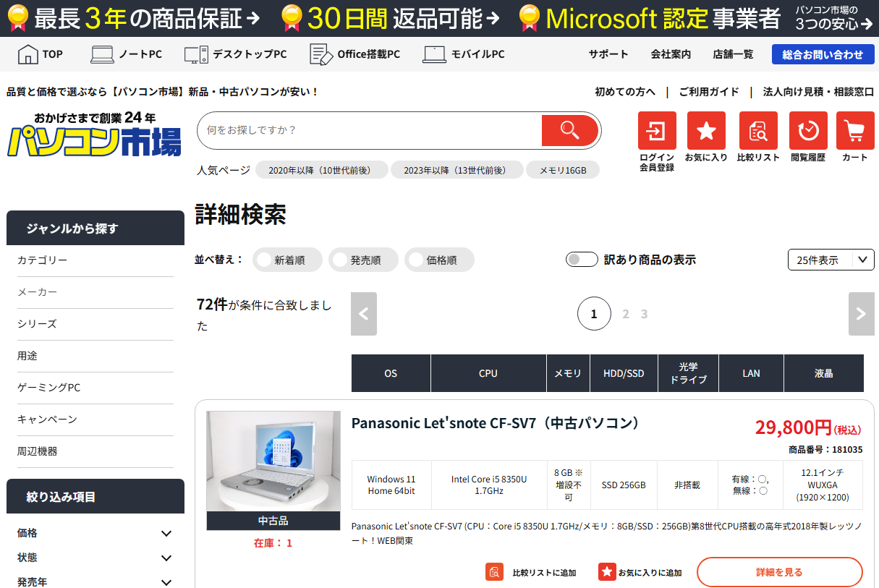Focus the 何をお探しですか search field
The height and width of the screenshot is (588, 879).
pyautogui.click(x=369, y=130)
